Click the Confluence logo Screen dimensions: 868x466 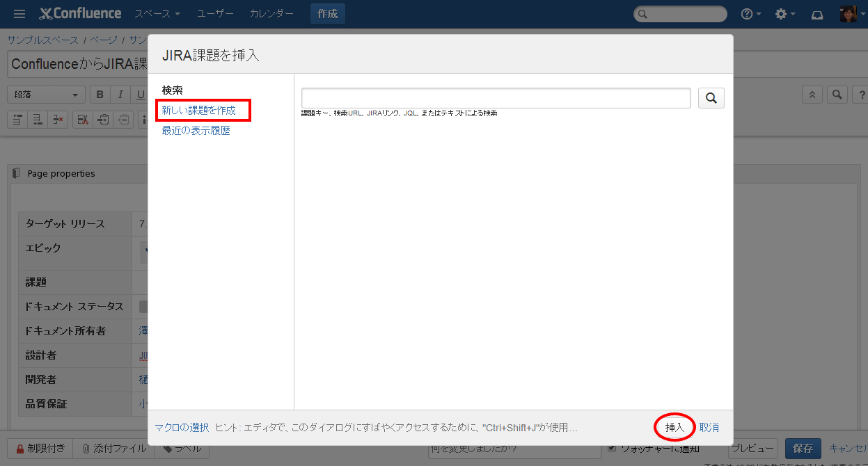80,14
